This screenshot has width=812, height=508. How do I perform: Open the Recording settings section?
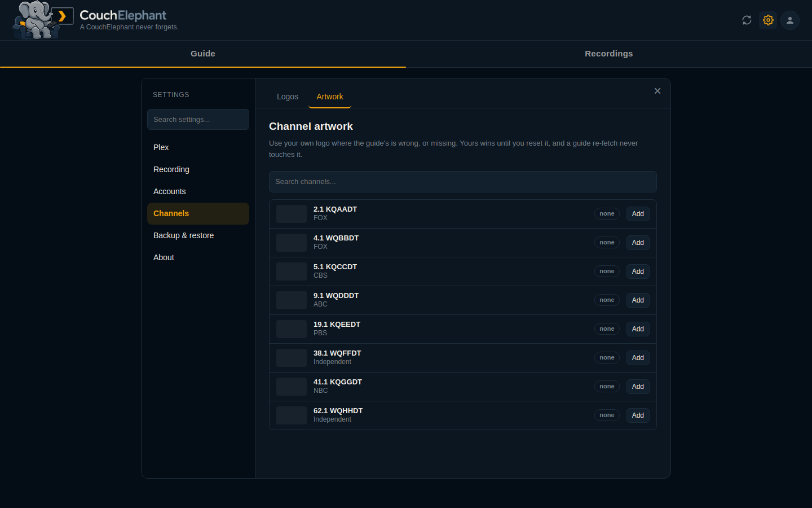coord(198,169)
